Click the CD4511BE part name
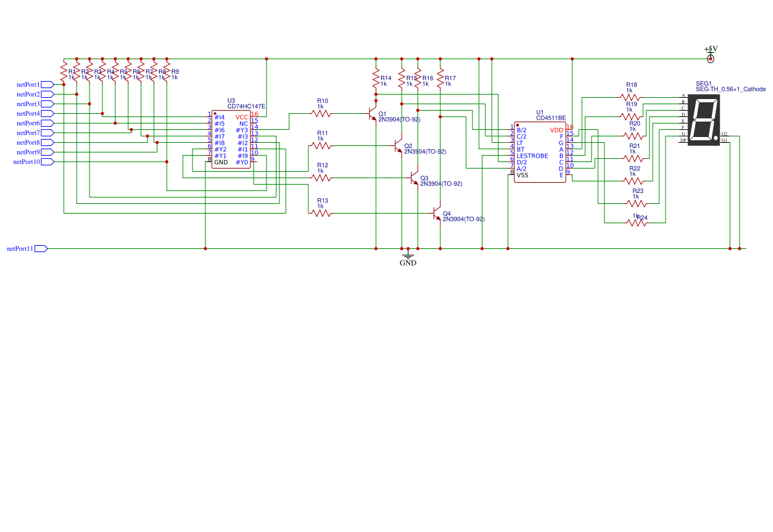This screenshot has height=532, width=773. click(x=551, y=118)
